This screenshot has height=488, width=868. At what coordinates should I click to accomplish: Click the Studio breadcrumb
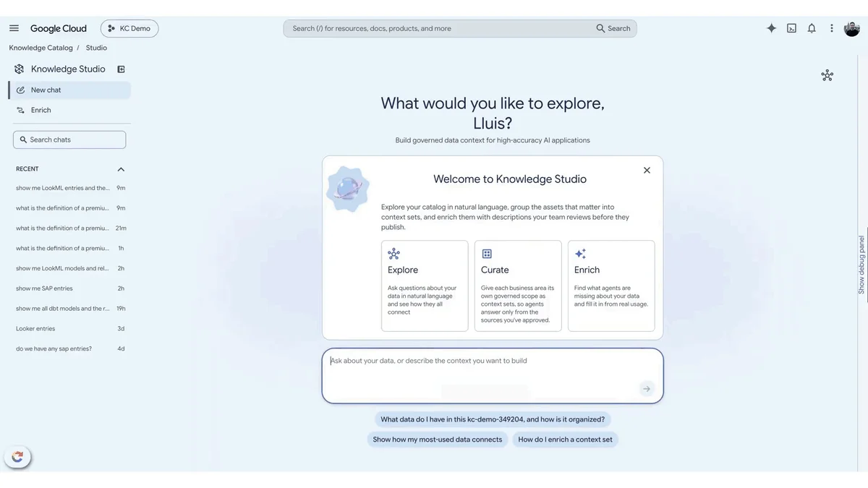pyautogui.click(x=96, y=48)
